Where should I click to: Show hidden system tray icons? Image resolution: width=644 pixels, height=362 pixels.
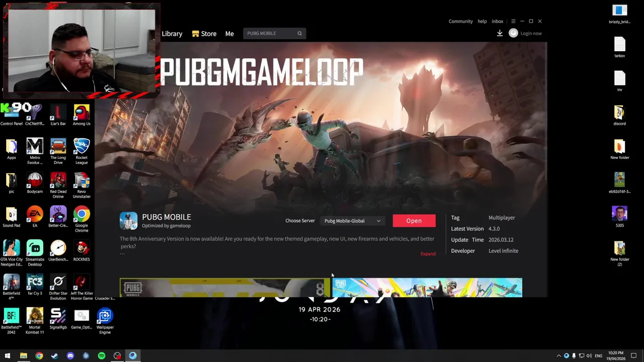click(558, 356)
